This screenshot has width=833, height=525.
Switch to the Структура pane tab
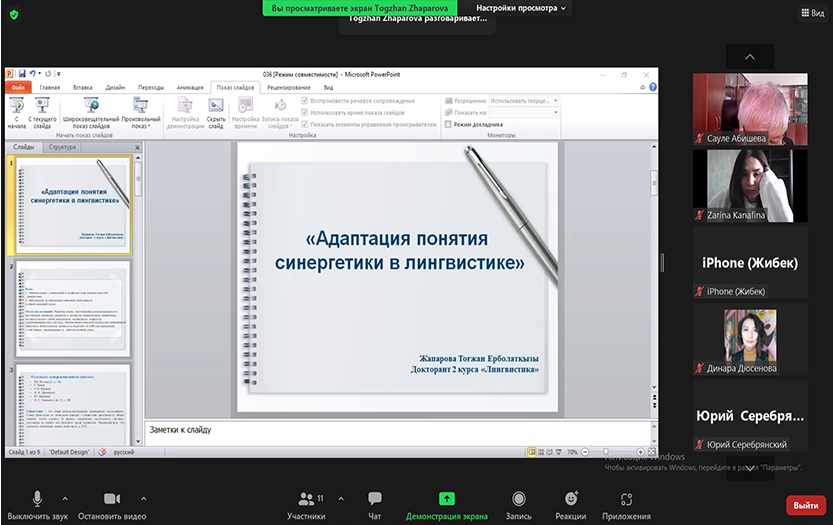pos(62,147)
